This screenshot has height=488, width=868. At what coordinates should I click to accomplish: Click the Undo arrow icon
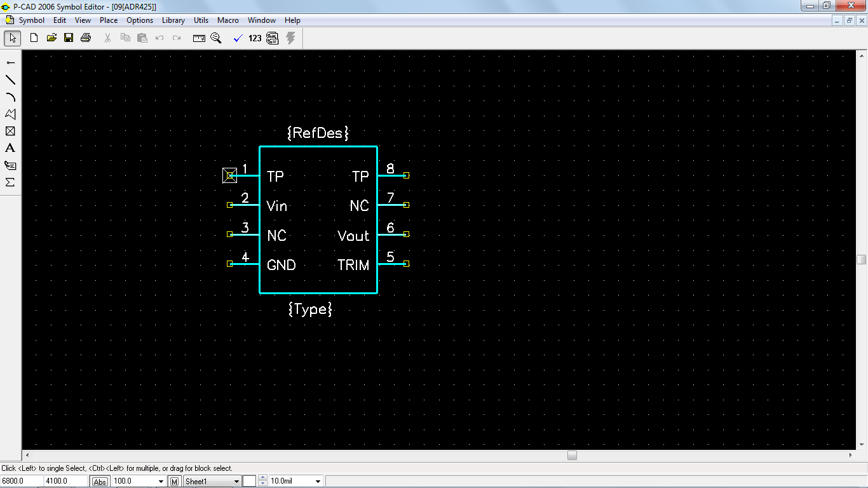159,38
